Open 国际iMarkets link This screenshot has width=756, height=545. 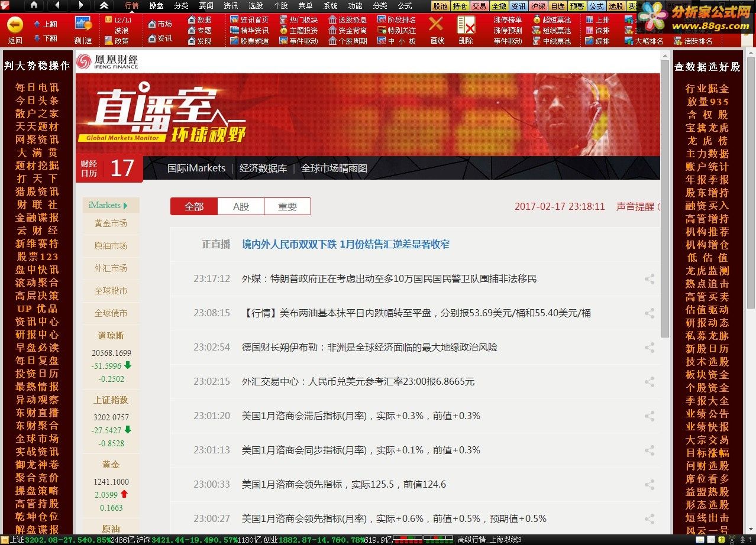pyautogui.click(x=196, y=168)
